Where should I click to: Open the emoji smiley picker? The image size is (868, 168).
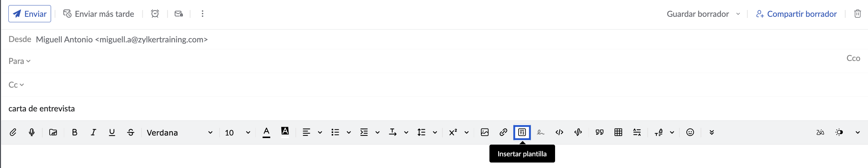(690, 133)
